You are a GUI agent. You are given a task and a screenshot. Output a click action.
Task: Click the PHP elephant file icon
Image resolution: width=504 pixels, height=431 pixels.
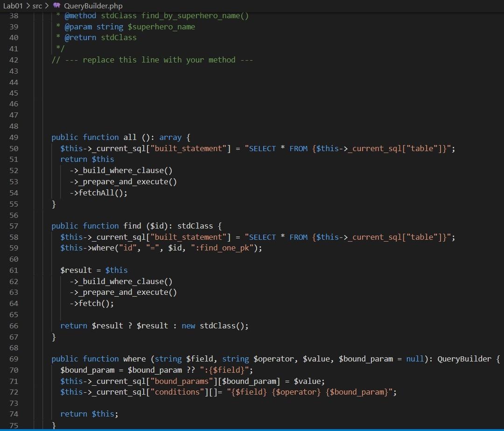(56, 6)
